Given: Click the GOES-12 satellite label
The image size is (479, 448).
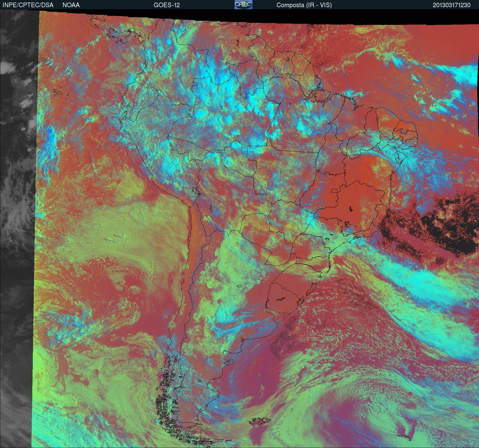Looking at the screenshot, I should pyautogui.click(x=166, y=5).
